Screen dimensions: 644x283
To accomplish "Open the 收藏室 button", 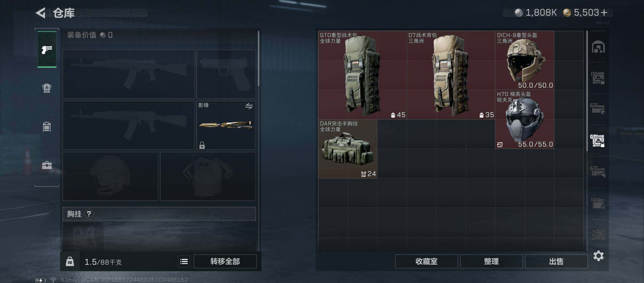I will tap(426, 261).
